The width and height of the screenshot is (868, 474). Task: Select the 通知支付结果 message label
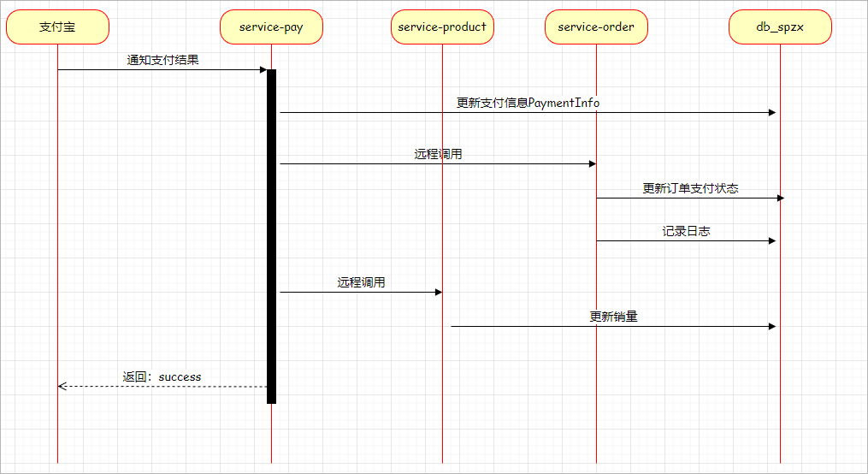pyautogui.click(x=162, y=60)
